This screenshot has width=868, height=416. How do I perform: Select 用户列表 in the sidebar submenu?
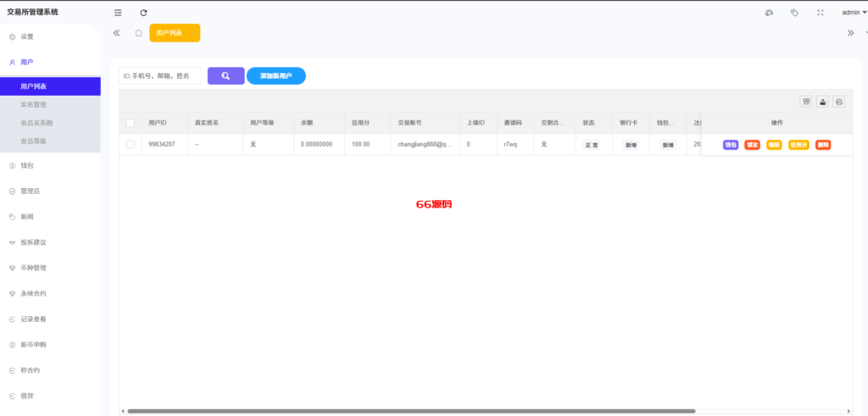coord(50,86)
